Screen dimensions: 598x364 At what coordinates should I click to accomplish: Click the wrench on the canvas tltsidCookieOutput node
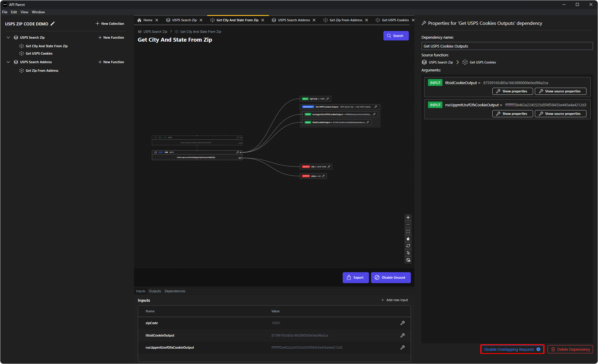click(368, 122)
